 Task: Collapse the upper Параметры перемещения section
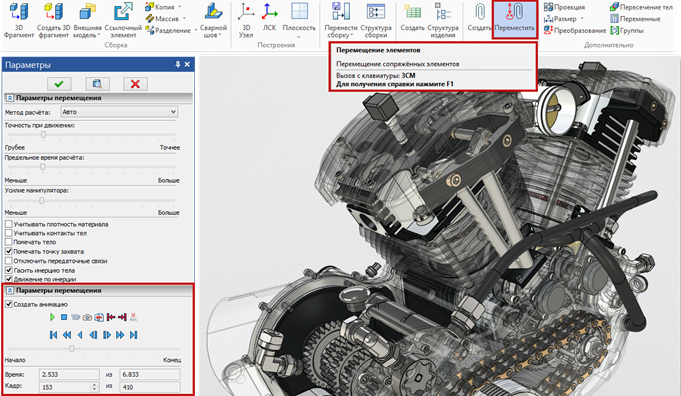pos(10,98)
